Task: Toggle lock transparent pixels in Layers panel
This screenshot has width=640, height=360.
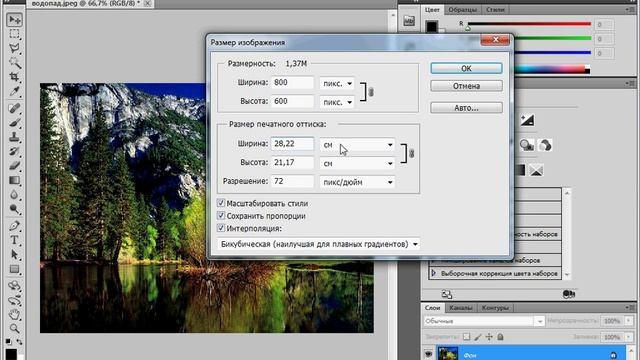Action: 466,337
